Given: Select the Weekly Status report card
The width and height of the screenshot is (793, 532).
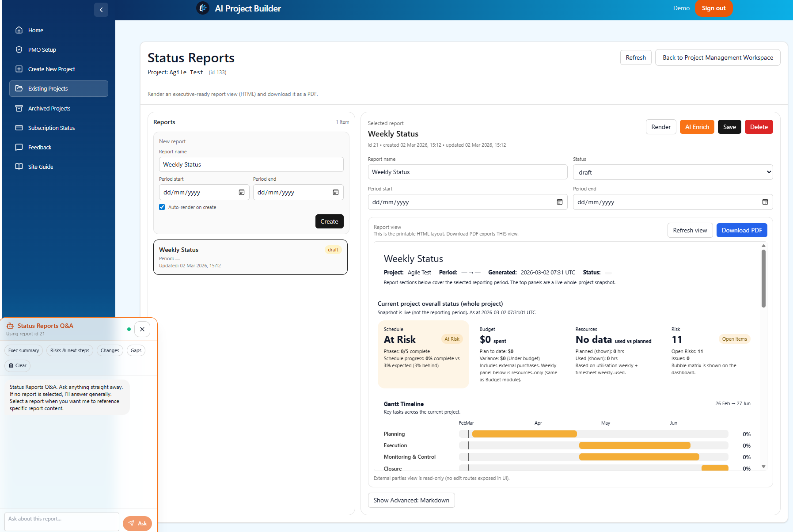Looking at the screenshot, I should tap(250, 257).
